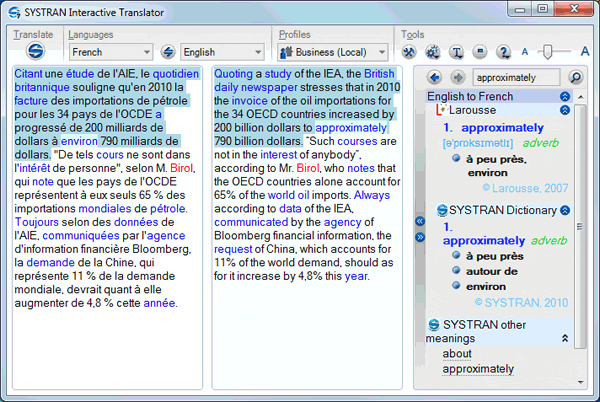600x402 pixels.
Task: Click large A to increase font size
Action: (585, 51)
